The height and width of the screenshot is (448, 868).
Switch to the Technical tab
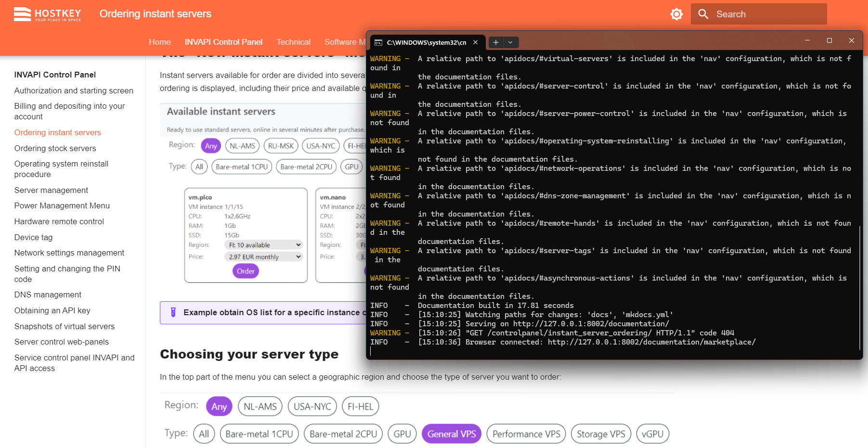click(x=293, y=42)
